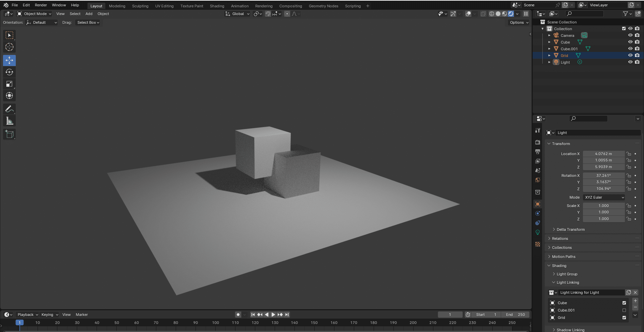Disable Cube.001 in the Light Linking list
The width and height of the screenshot is (644, 332).
pyautogui.click(x=624, y=310)
